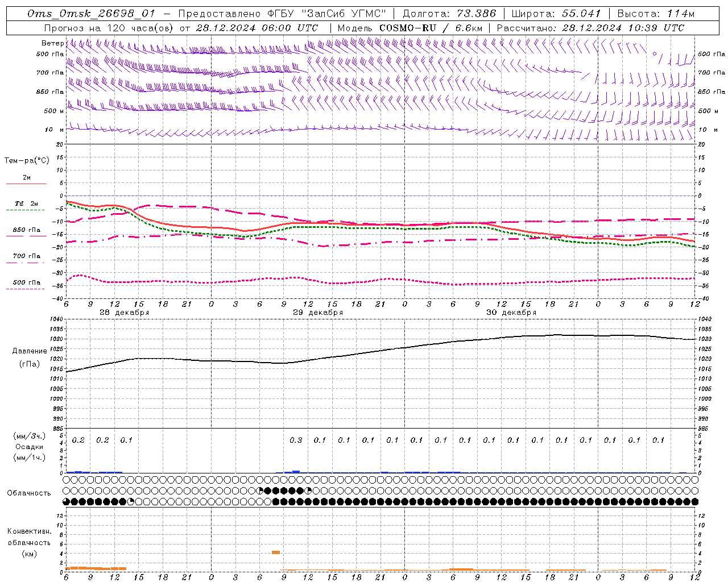Image resolution: width=728 pixels, height=582 pixels.
Task: Click the Давление pressure panel label
Action: click(30, 351)
